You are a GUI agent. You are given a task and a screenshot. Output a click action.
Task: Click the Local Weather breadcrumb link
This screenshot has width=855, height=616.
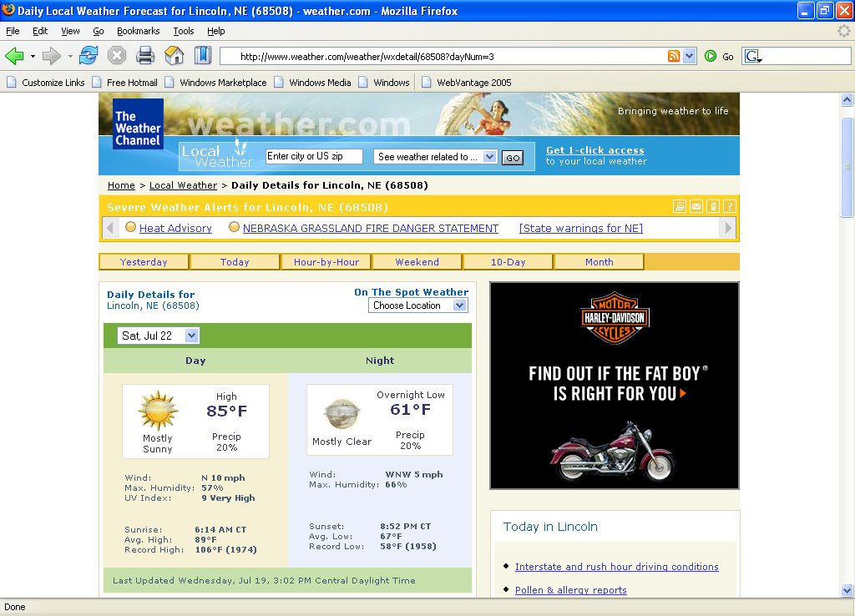[x=183, y=185]
